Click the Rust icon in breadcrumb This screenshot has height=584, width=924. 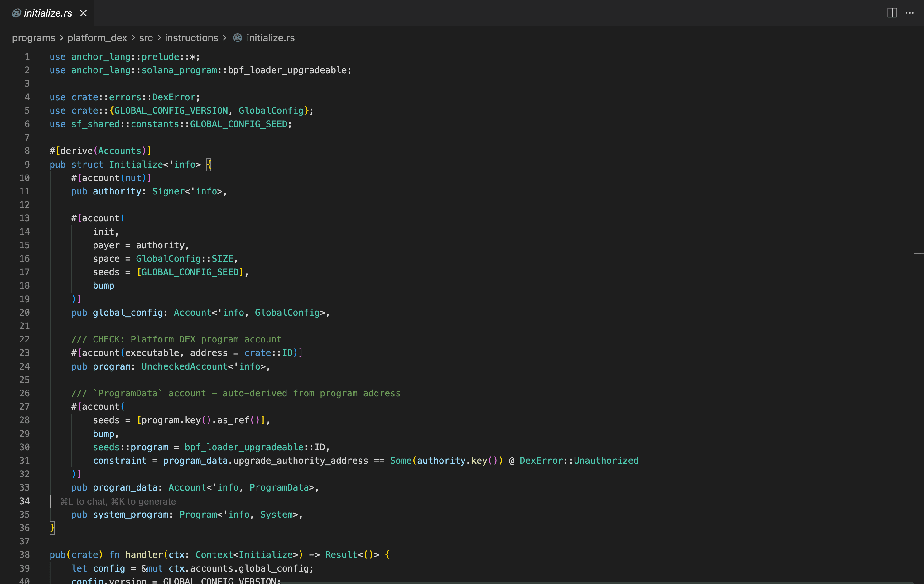click(x=238, y=38)
